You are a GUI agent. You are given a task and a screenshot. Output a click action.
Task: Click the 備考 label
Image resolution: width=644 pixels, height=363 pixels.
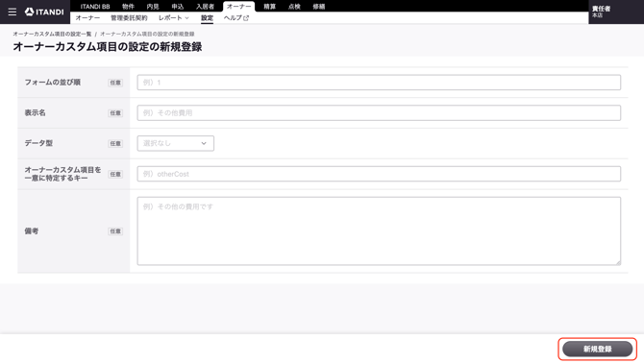click(x=31, y=230)
